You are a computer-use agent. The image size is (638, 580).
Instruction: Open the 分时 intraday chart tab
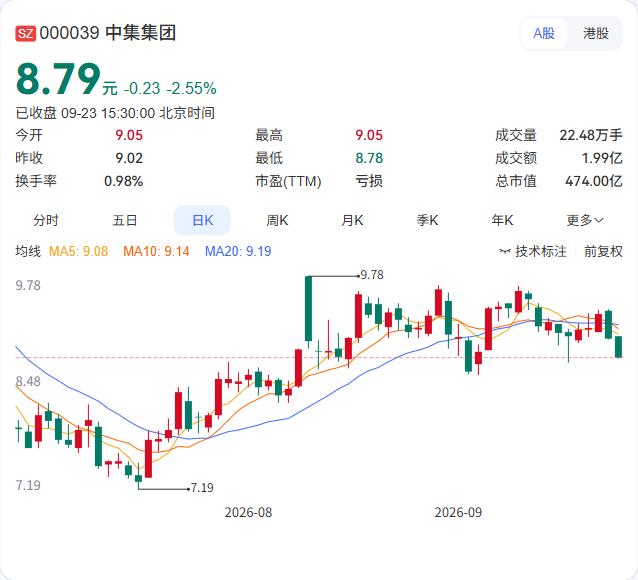[46, 221]
